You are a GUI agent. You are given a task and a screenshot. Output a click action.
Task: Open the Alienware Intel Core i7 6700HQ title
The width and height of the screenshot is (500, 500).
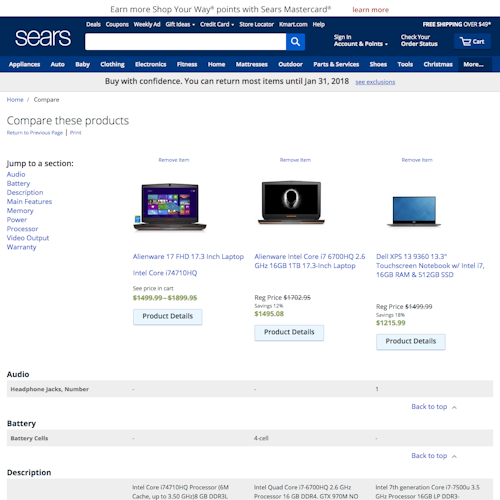click(x=310, y=261)
